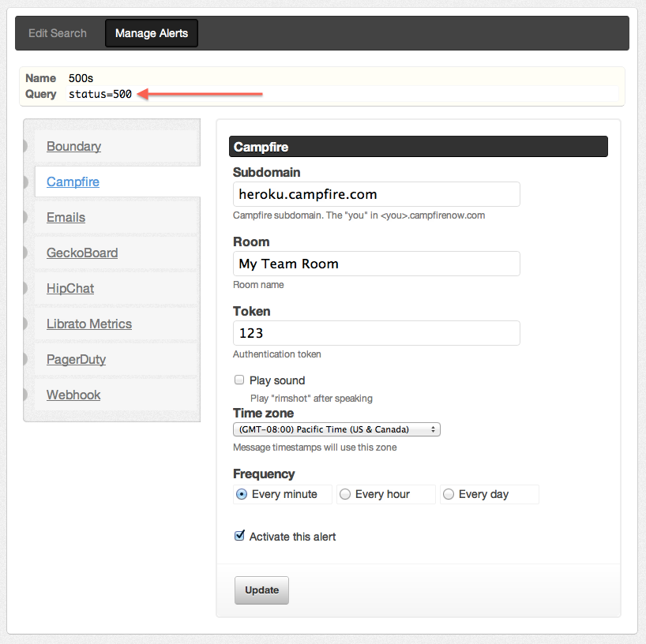Choose Every day frequency option
646x644 pixels.
[449, 494]
